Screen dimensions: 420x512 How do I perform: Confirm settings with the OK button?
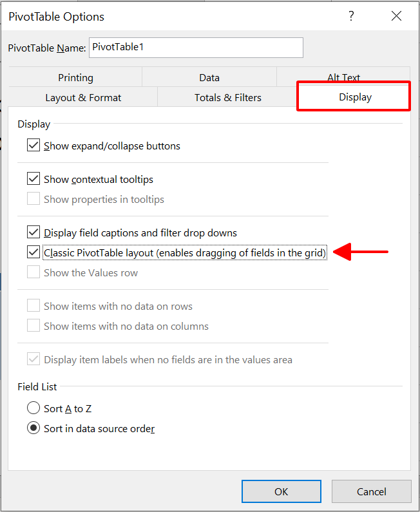[282, 491]
